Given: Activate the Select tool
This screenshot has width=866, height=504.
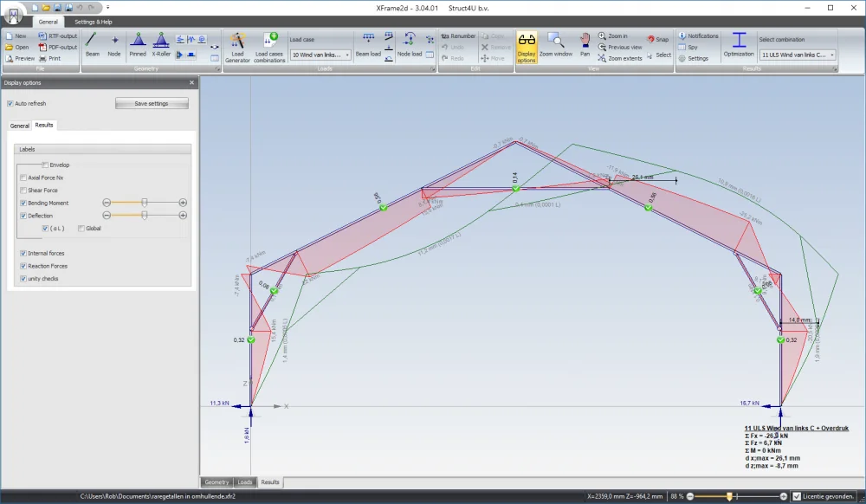Looking at the screenshot, I should (659, 55).
